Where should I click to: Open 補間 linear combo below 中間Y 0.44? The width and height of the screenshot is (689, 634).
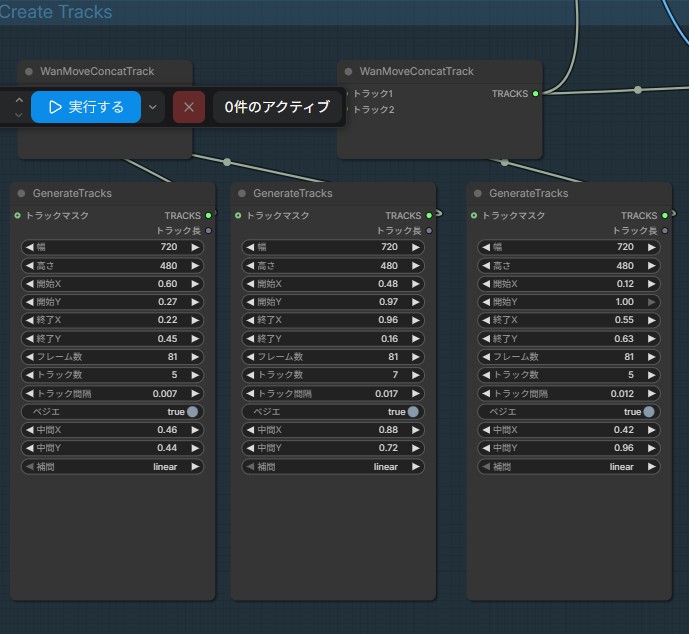tap(112, 467)
